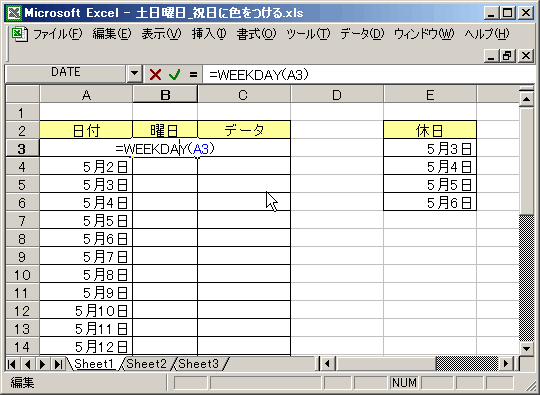Minimize the workbook document window

point(491,55)
